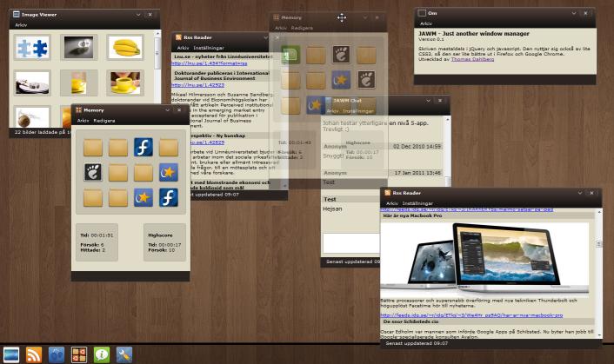Open Arkiv menu in the front Rss Reader
Screen dimensions: 614x364
click(x=392, y=203)
